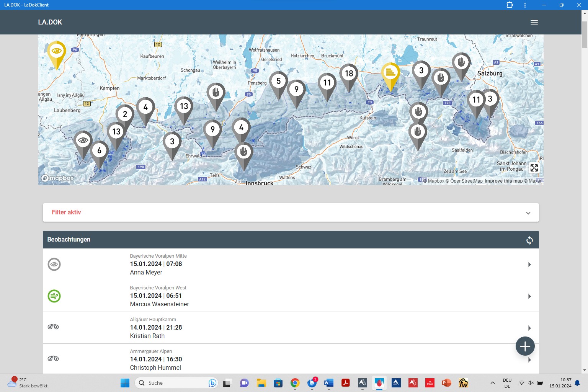The width and height of the screenshot is (588, 392).
Task: Open the app extensions puzzle icon in title bar
Action: (x=510, y=5)
